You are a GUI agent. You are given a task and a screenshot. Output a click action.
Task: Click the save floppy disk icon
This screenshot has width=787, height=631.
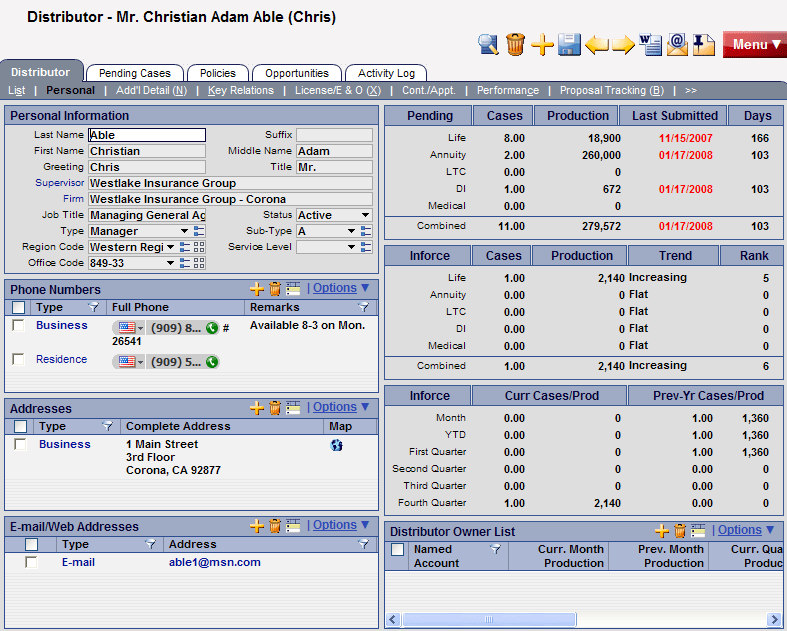(569, 44)
